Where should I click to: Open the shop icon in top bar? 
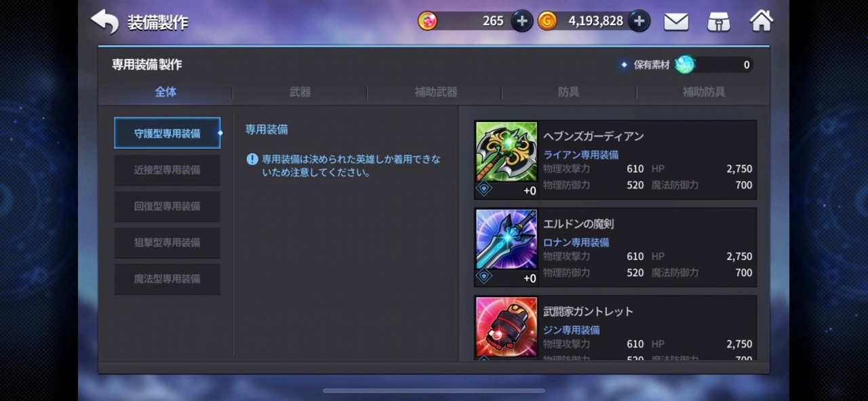point(719,22)
